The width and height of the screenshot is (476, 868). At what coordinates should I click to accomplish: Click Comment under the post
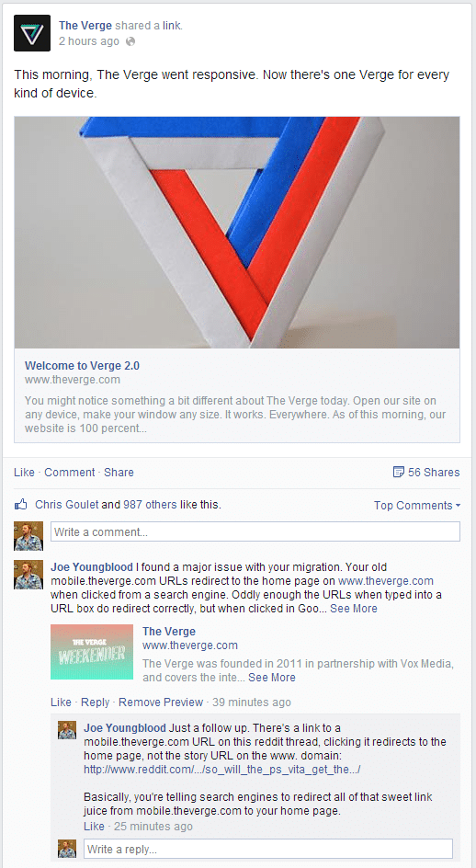coord(70,473)
